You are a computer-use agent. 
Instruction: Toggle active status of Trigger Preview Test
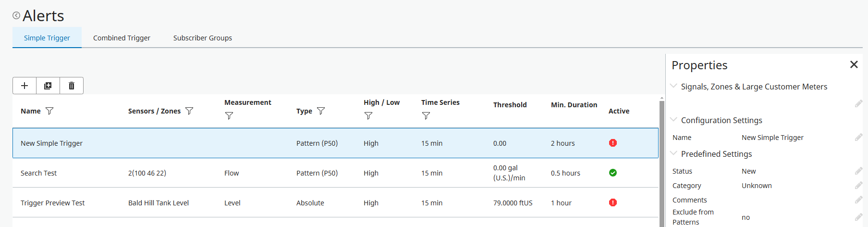click(613, 203)
